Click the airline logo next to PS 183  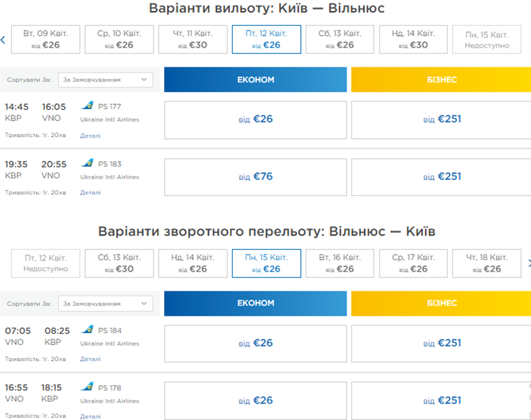coord(87,163)
